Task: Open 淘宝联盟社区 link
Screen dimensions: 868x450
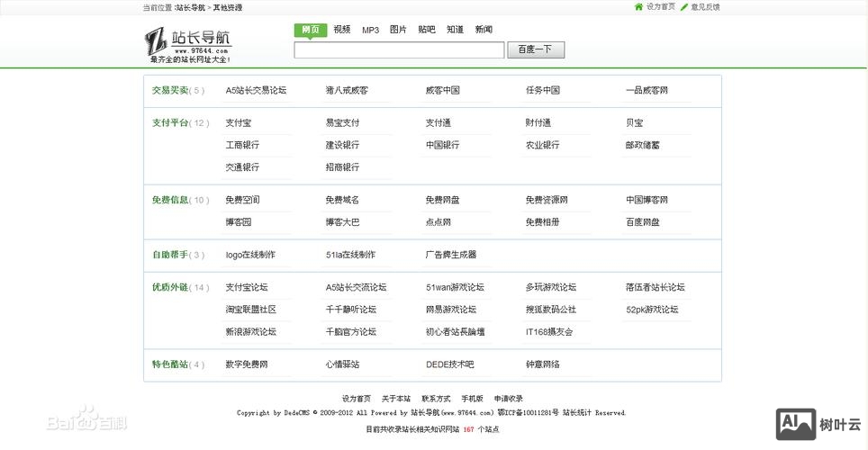Action: coord(251,310)
